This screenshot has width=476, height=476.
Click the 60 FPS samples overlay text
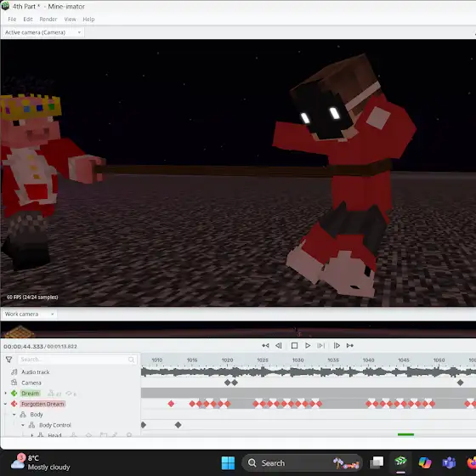pos(32,297)
